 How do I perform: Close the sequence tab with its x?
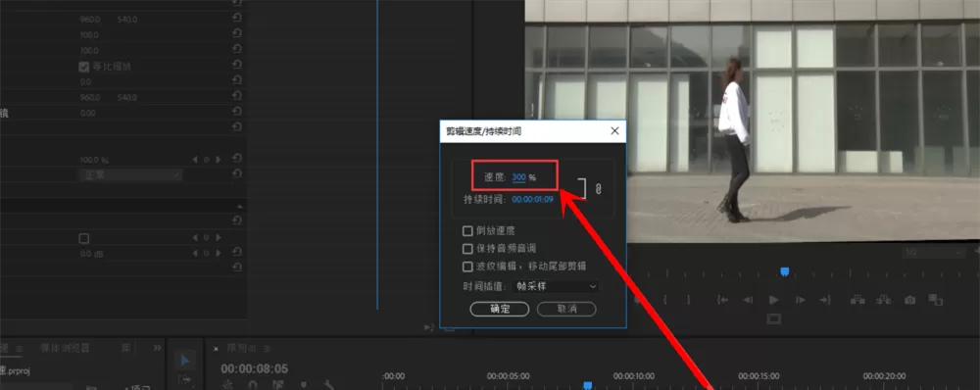(217, 348)
